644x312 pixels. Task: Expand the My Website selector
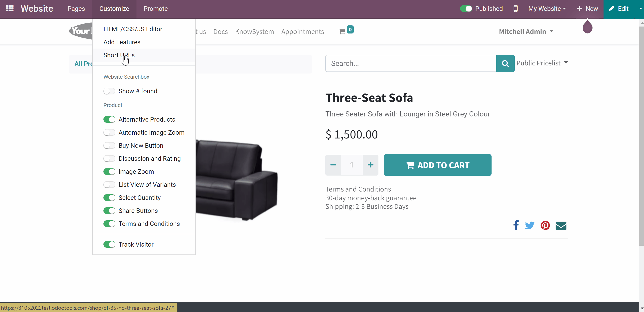pyautogui.click(x=547, y=9)
